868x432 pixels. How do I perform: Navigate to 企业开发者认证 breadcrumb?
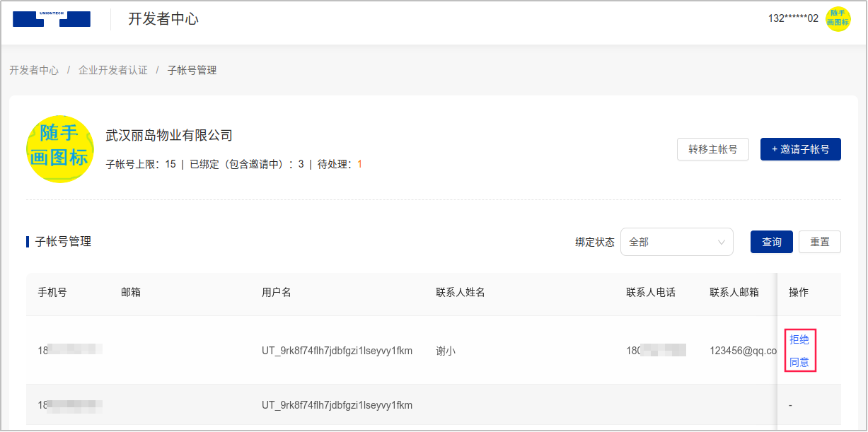[113, 70]
